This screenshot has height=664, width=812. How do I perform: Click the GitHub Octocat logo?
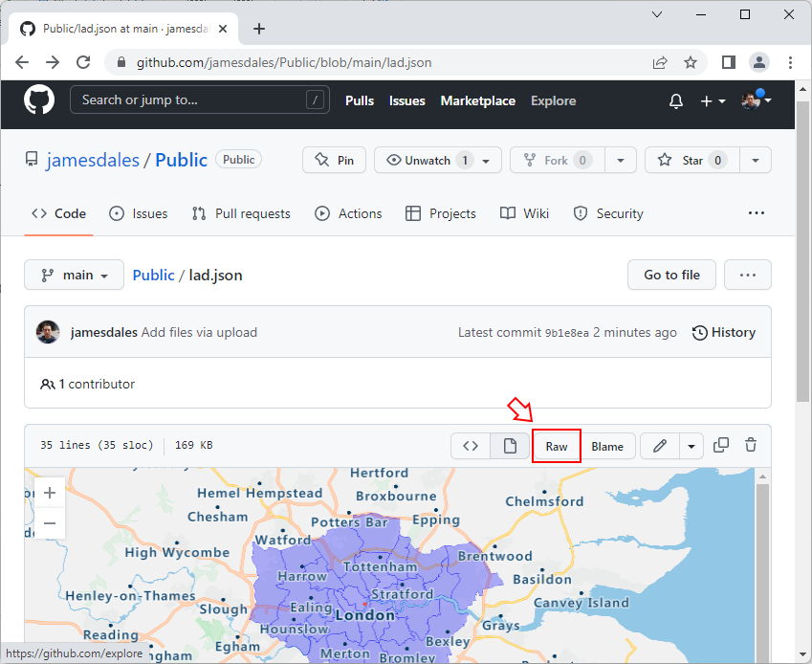[39, 100]
